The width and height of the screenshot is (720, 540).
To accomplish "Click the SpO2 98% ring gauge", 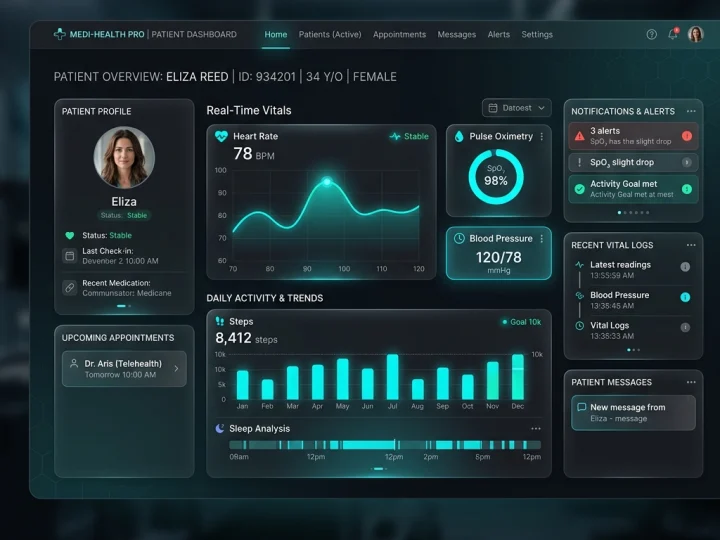I will pos(496,177).
